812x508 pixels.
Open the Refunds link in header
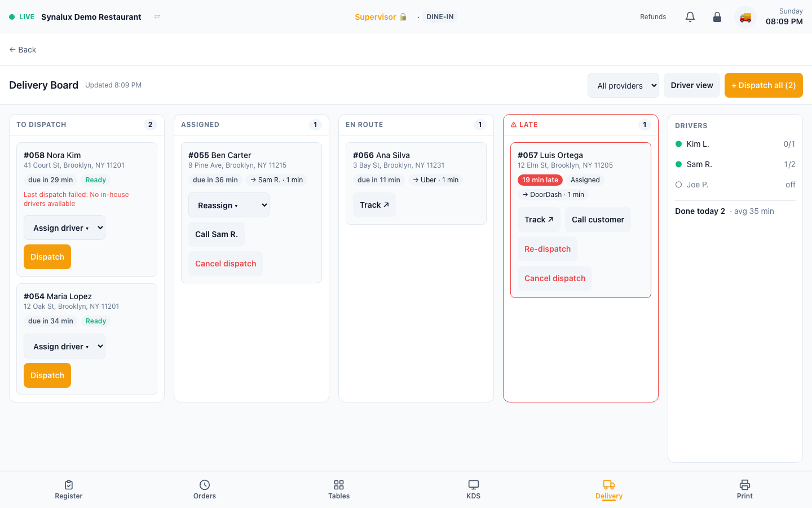(653, 17)
